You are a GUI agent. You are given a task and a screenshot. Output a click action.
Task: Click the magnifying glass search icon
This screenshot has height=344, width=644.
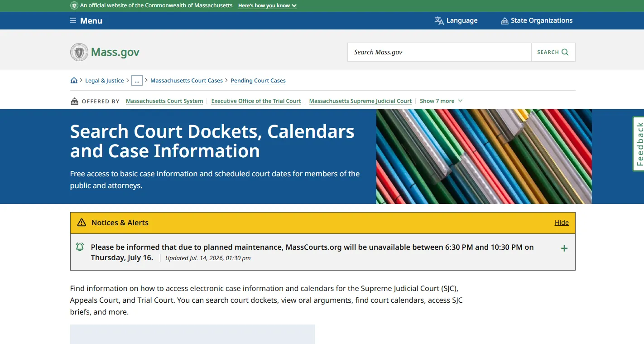tap(565, 52)
